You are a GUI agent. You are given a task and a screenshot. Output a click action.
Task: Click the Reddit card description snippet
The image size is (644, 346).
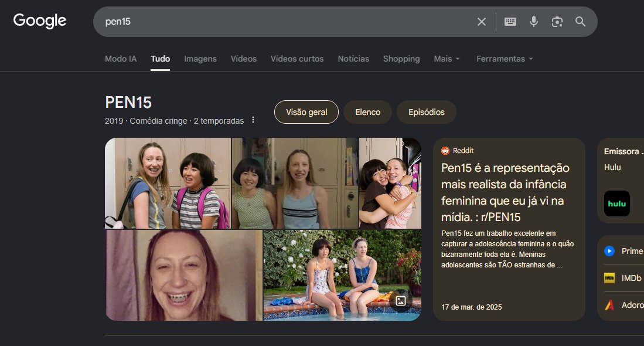point(507,249)
